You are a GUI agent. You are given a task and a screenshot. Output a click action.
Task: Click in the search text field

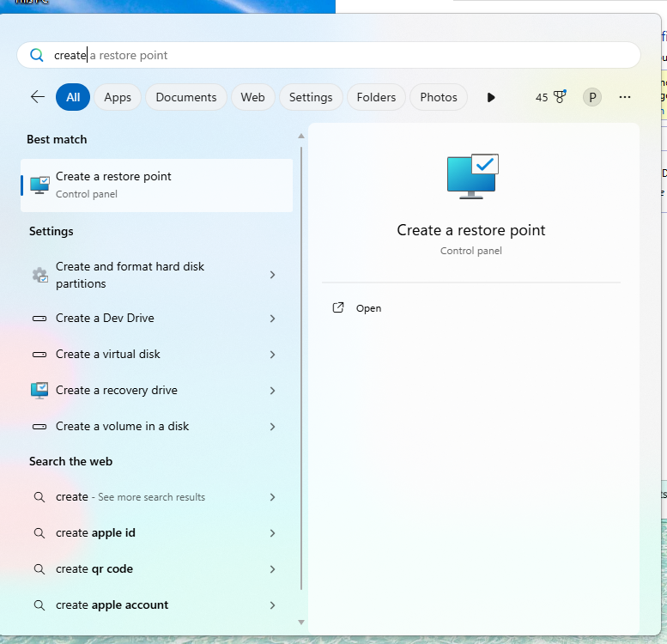point(329,55)
